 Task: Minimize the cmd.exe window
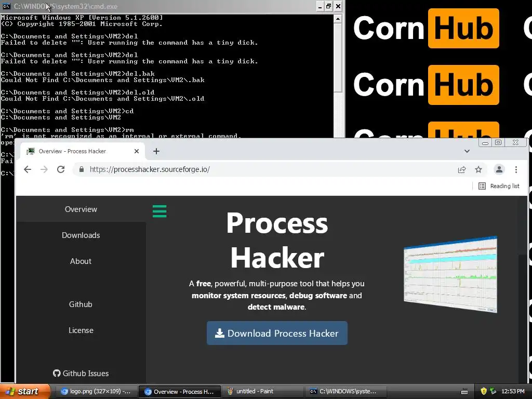pos(320,6)
